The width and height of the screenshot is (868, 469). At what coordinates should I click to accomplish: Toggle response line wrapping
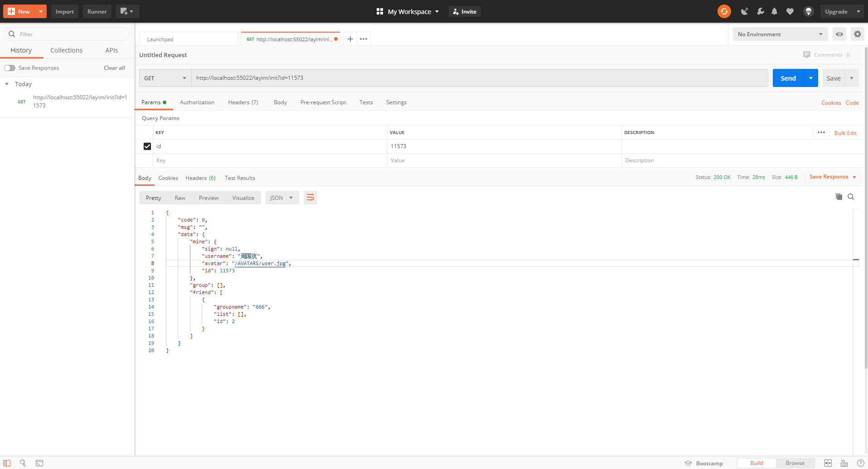310,198
